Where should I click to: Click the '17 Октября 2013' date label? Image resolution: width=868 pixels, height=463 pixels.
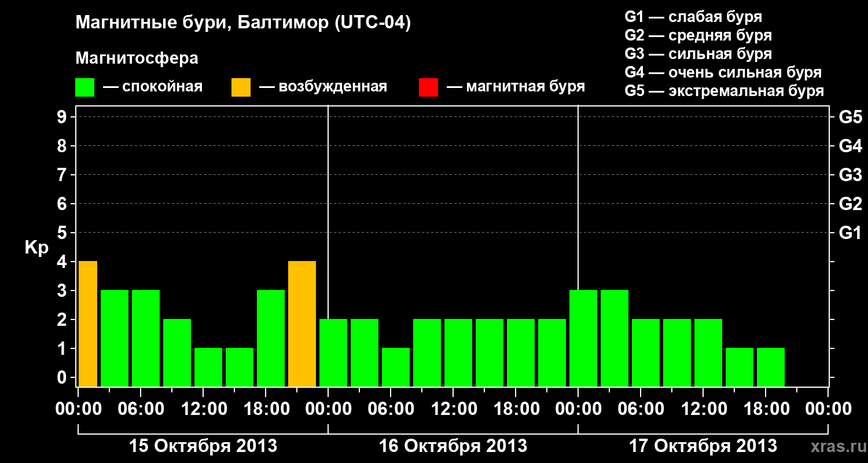point(703,446)
